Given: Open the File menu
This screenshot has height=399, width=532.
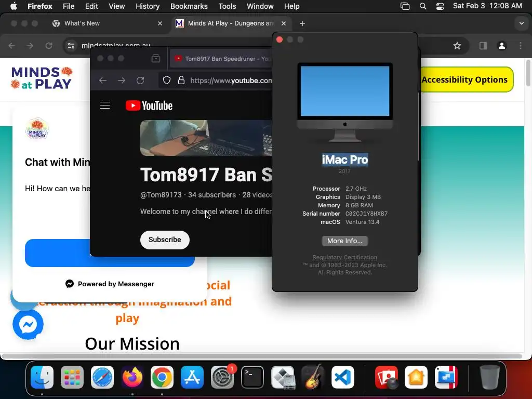Looking at the screenshot, I should coord(69,6).
